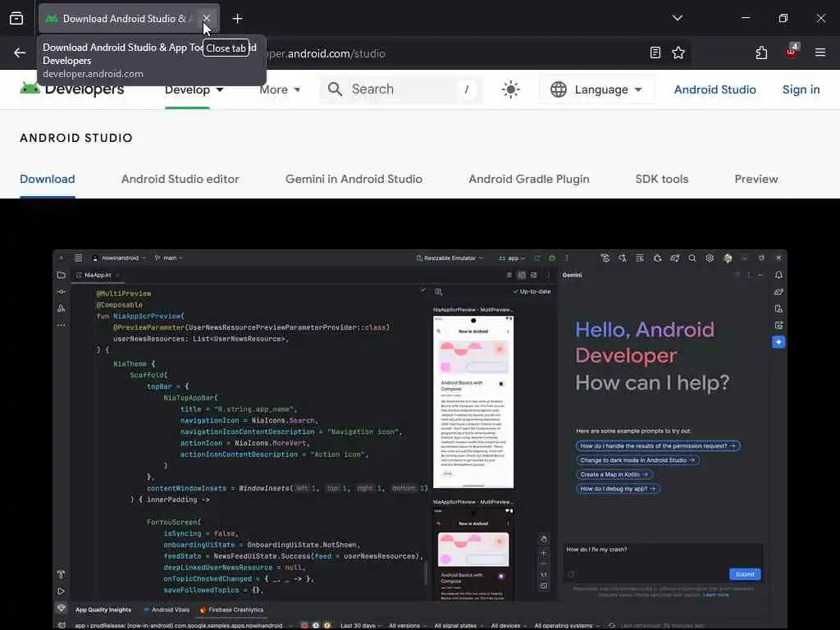
Task: Click the IDE debug bug icon
Action: click(552, 258)
